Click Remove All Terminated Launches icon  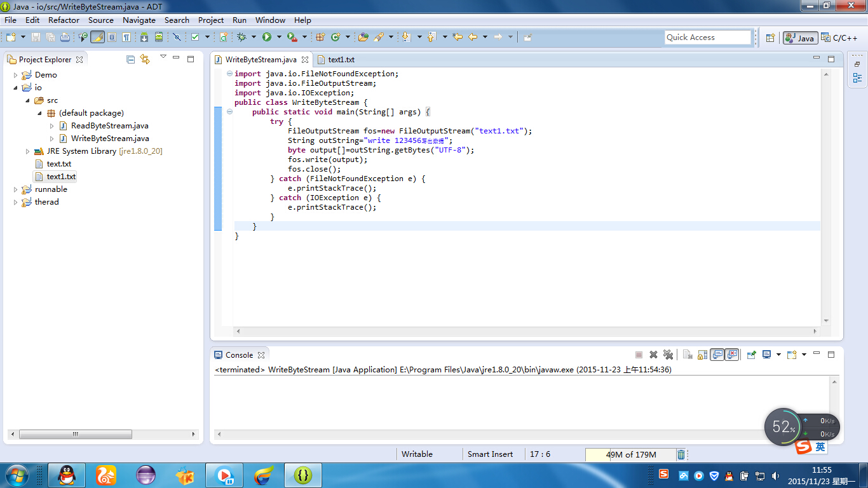point(668,355)
